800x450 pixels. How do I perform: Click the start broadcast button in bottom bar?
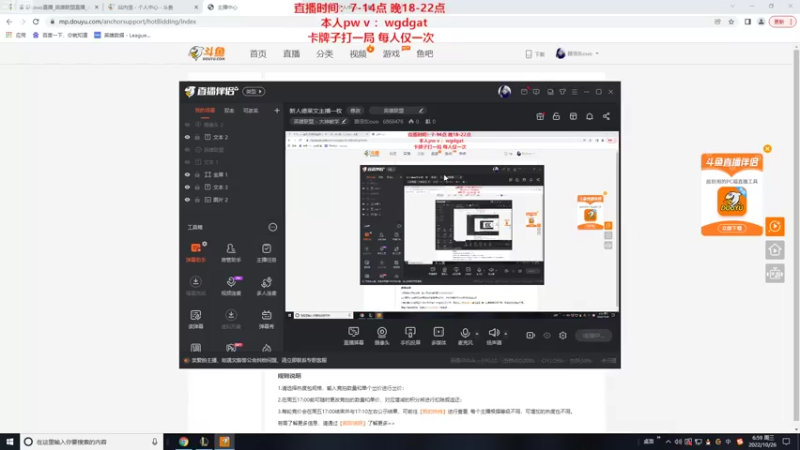click(x=593, y=336)
